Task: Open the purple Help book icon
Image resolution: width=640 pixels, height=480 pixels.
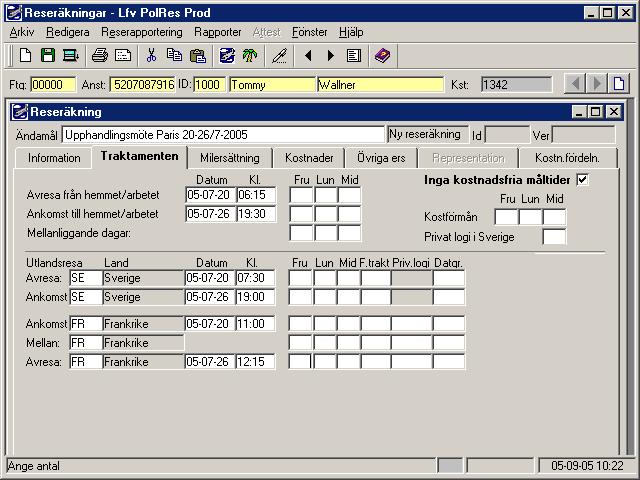Action: [382, 56]
